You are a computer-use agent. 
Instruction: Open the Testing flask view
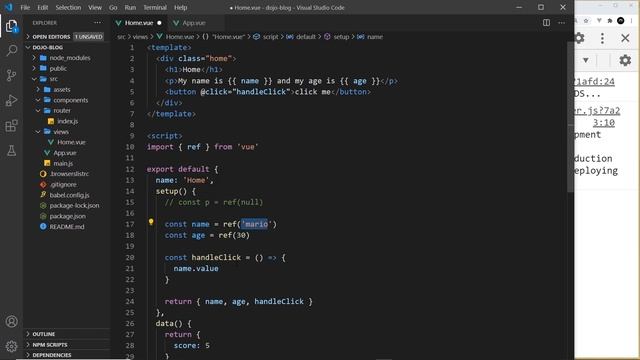tap(11, 151)
